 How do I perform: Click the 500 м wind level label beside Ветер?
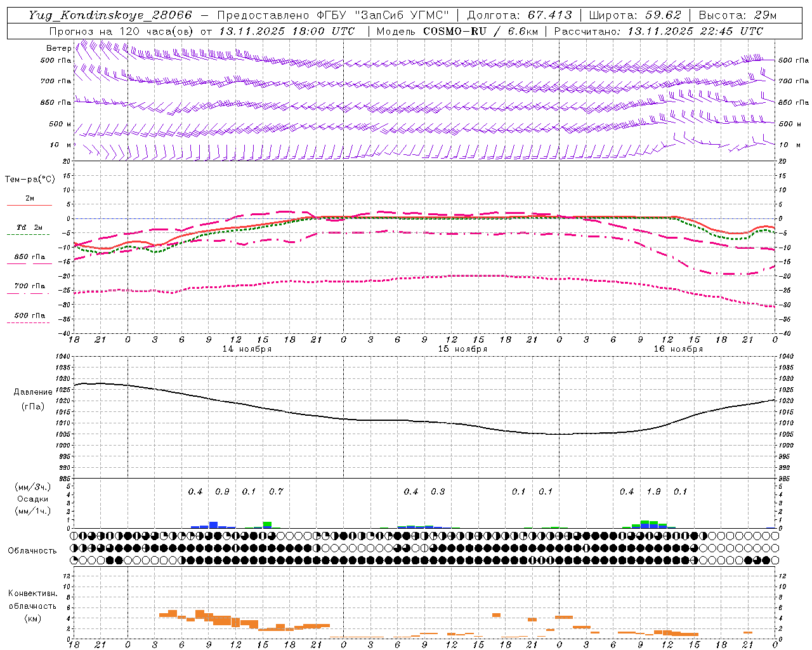[x=60, y=124]
